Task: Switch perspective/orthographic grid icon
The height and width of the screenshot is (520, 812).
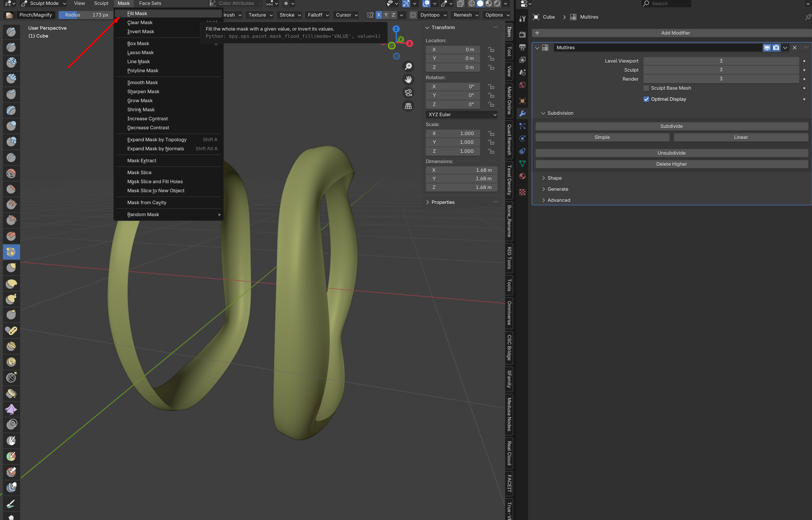Action: [408, 106]
